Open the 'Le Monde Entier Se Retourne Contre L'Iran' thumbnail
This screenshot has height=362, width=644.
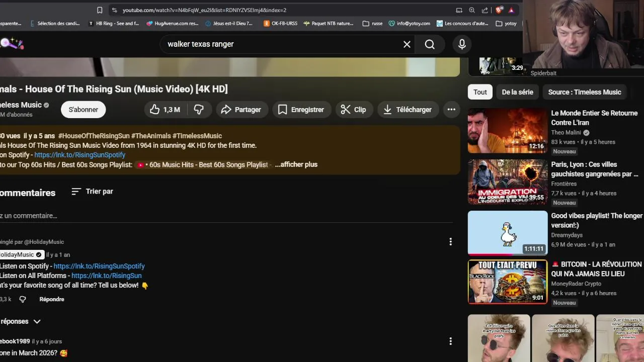[508, 131]
